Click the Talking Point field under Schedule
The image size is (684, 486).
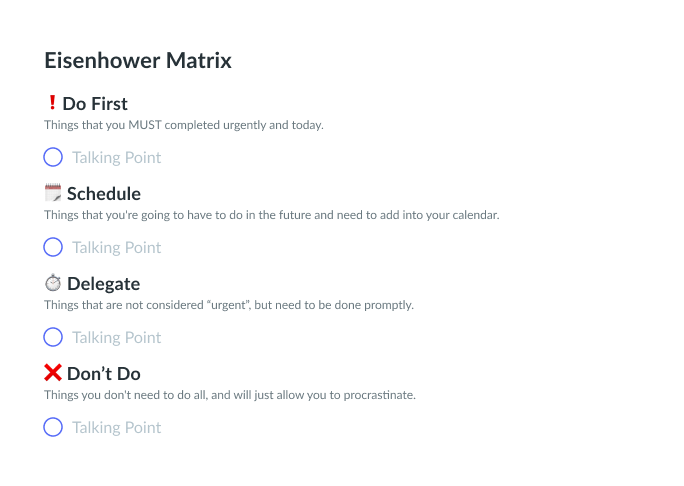click(116, 247)
